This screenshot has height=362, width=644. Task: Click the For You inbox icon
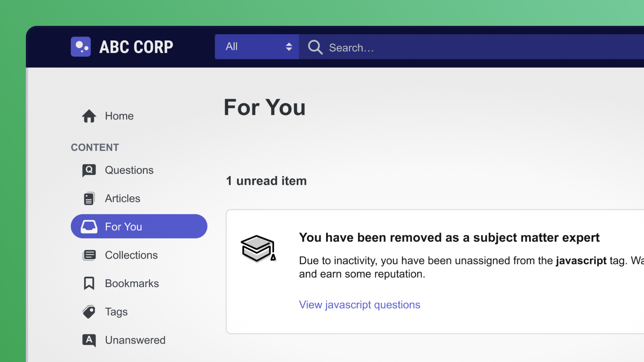pyautogui.click(x=89, y=227)
